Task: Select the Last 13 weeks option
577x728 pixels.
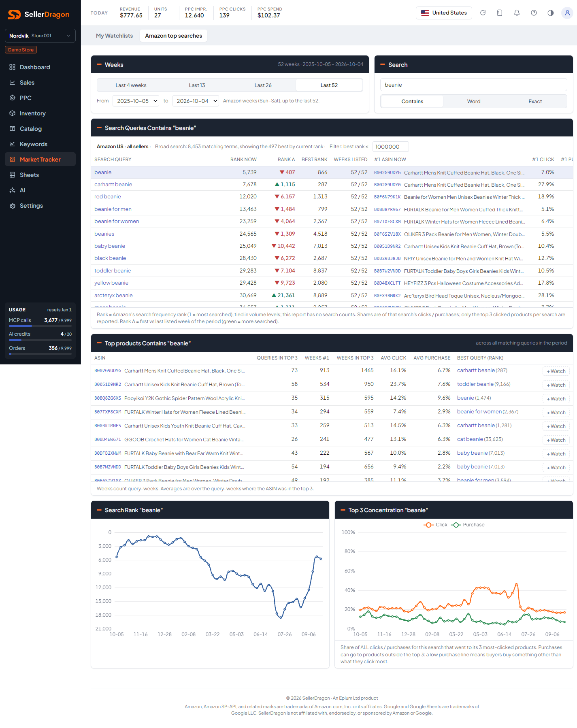Action: tap(197, 85)
